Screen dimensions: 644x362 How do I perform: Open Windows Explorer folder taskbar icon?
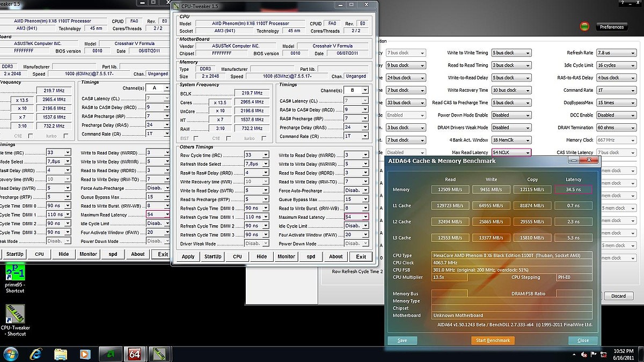tap(61, 354)
